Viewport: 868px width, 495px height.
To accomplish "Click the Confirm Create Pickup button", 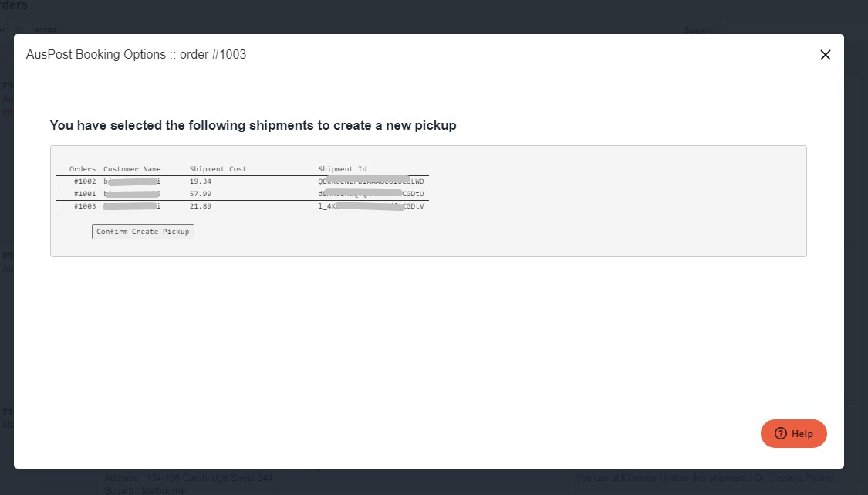I will [x=143, y=232].
